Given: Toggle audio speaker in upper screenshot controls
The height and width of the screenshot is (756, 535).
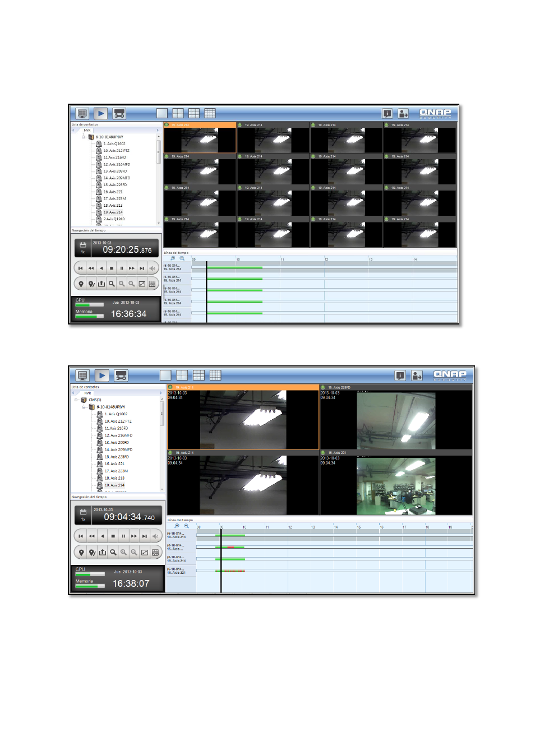Looking at the screenshot, I should pos(152,268).
